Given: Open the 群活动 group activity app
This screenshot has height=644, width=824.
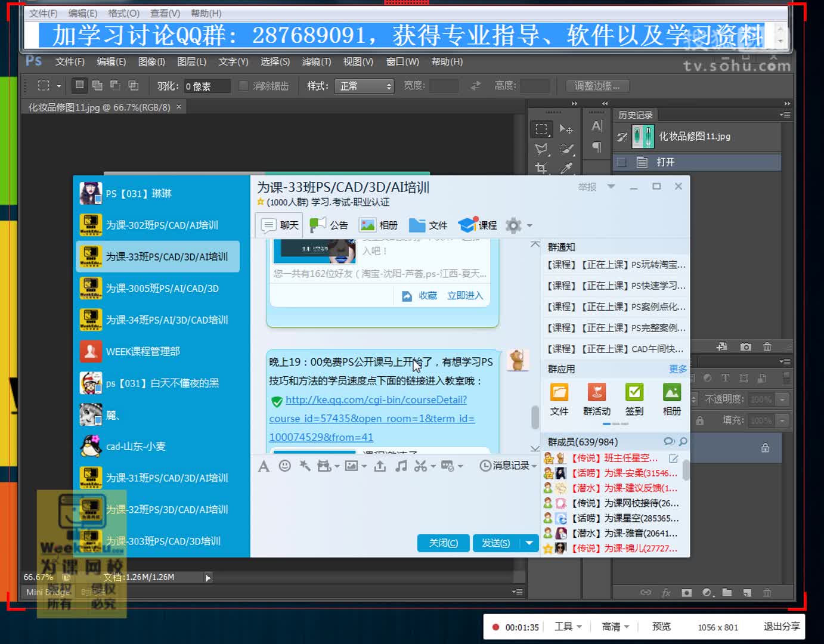Looking at the screenshot, I should tap(597, 400).
